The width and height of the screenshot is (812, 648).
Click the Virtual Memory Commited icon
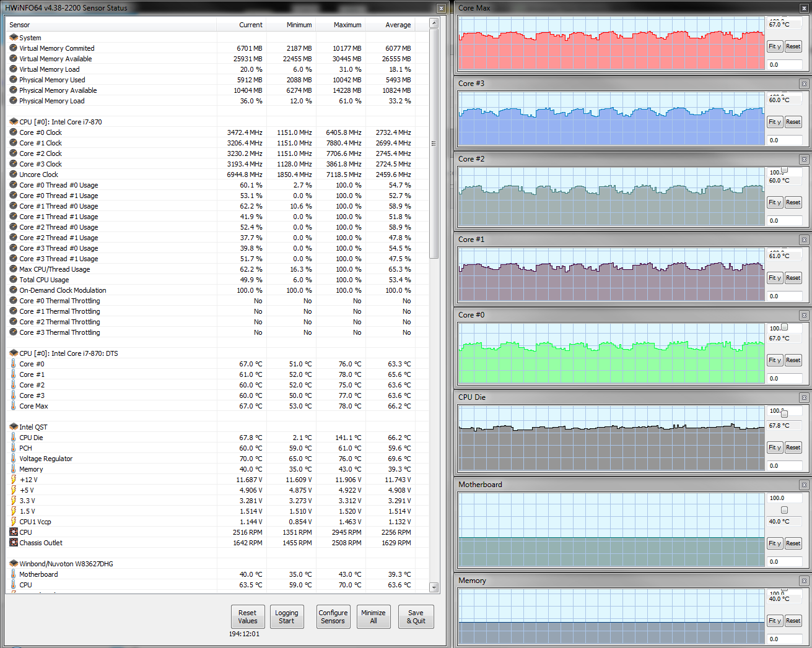(14, 48)
